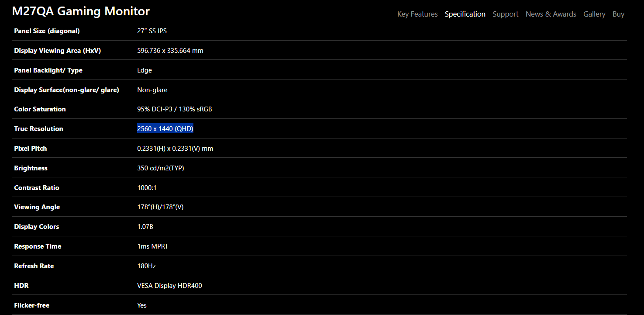Click the Non-glare value text

coord(152,90)
